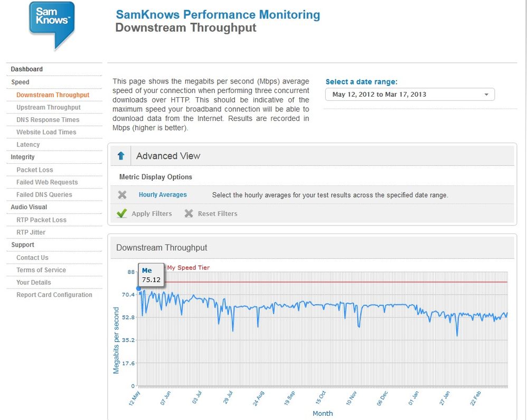Open the Packet Loss page
Image resolution: width=527 pixels, height=420 pixels.
[35, 170]
